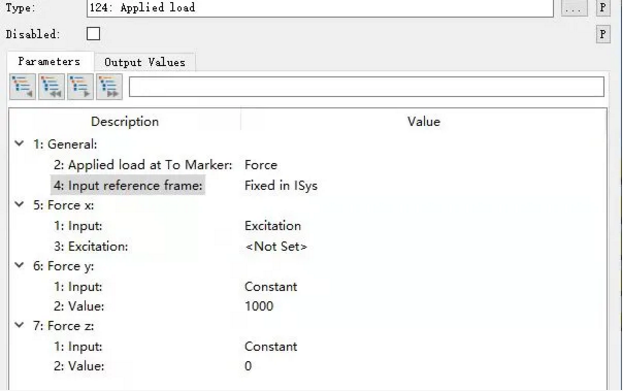Collapse the 6: Force y section
The width and height of the screenshot is (623, 391).
tap(19, 265)
